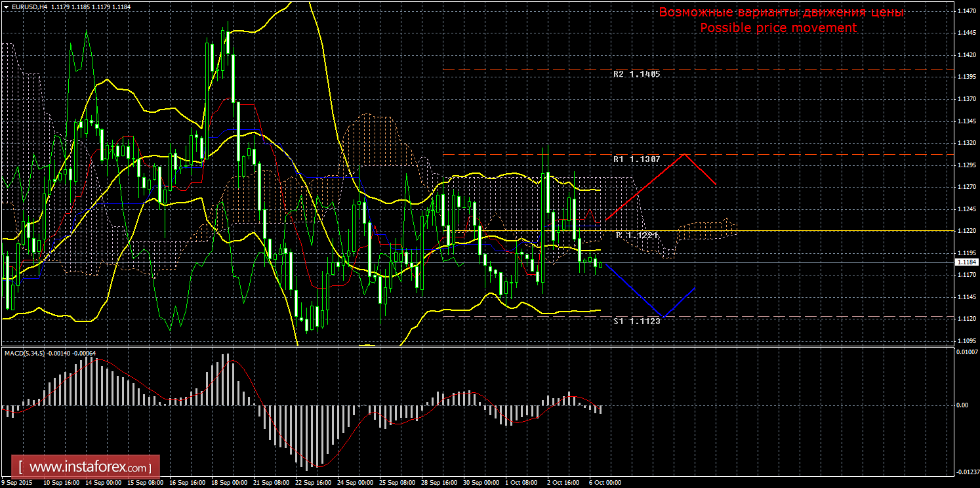Click the 1.1095 price scale label
980x488 pixels.
[x=965, y=340]
